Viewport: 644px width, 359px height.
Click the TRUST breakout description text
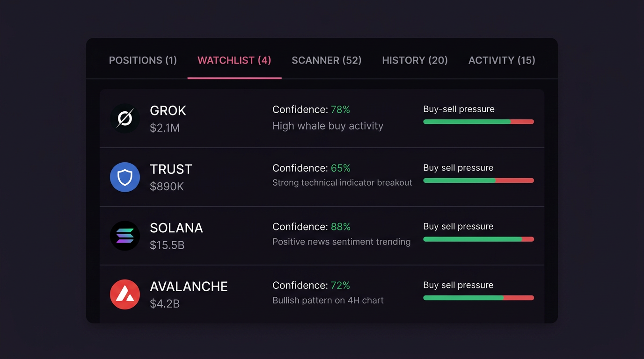[x=342, y=183]
